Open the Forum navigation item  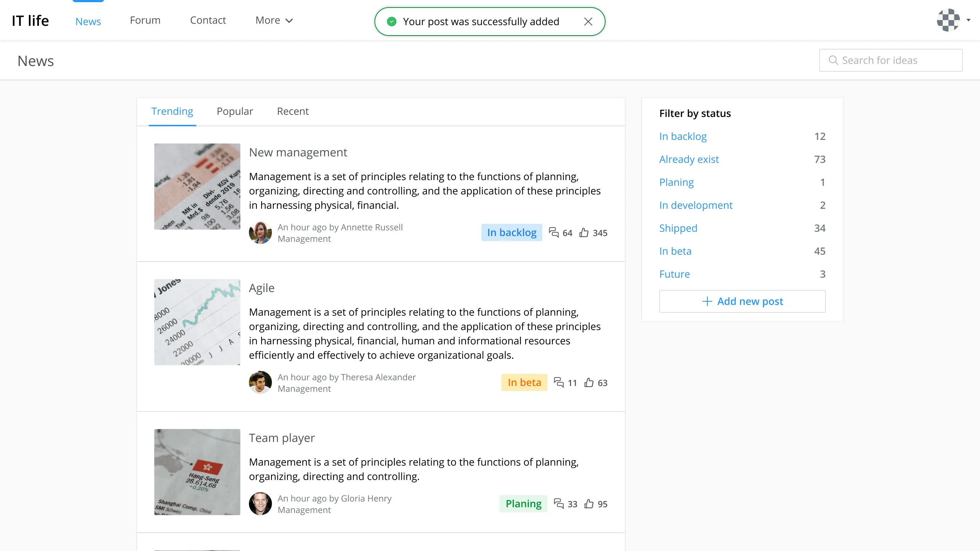[145, 20]
